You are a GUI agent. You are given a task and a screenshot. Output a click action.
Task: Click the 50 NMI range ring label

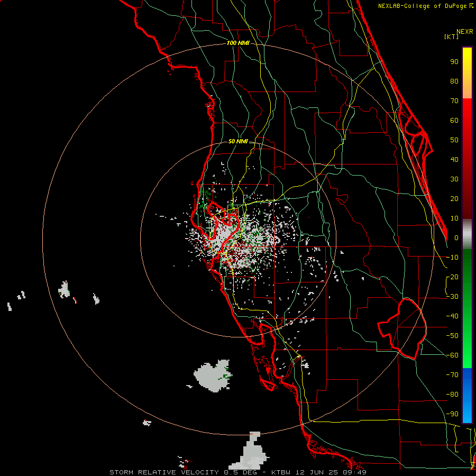point(237,141)
